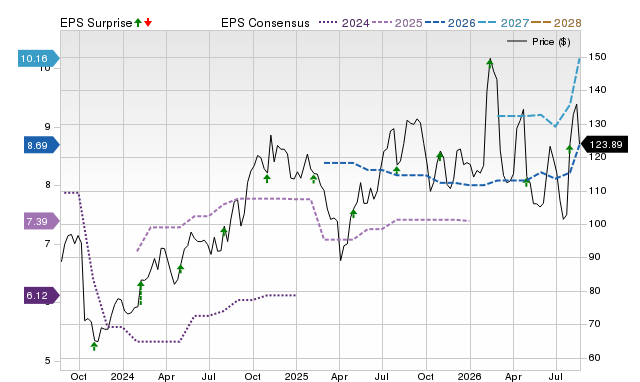Click the EPS Surprise heading text

pos(96,23)
